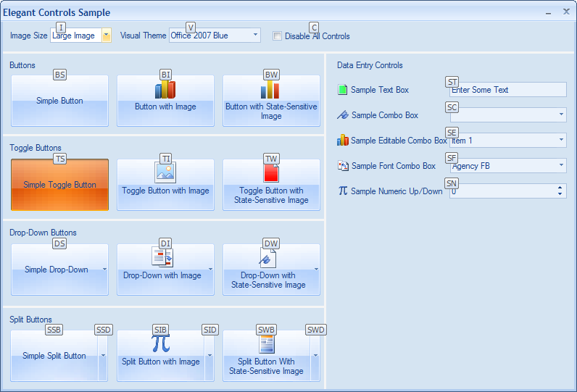Expand the Sample Combo Box list

561,114
